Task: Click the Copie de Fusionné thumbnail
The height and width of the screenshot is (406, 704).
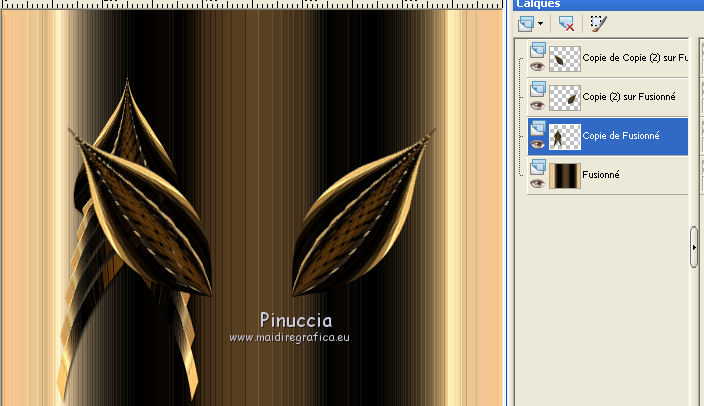Action: coord(565,137)
